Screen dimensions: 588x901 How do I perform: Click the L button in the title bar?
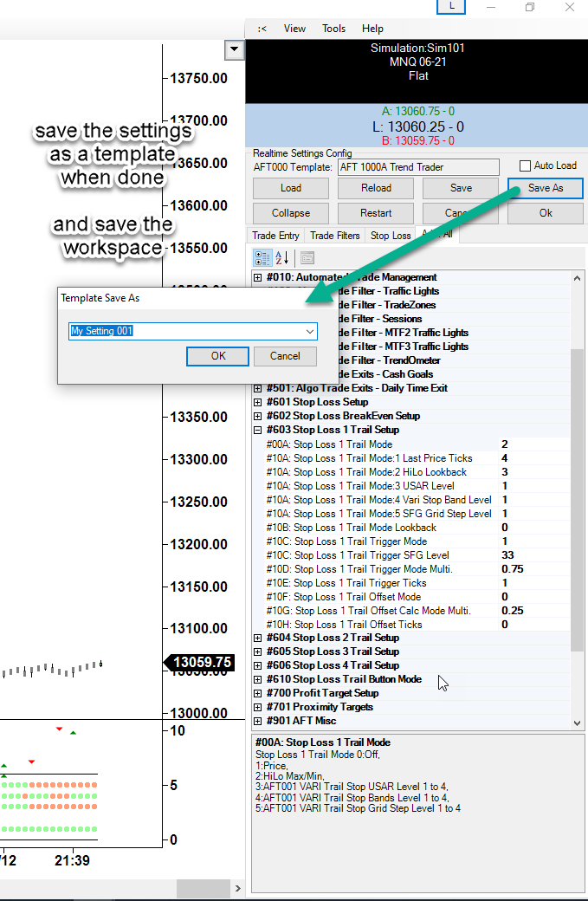coord(451,6)
